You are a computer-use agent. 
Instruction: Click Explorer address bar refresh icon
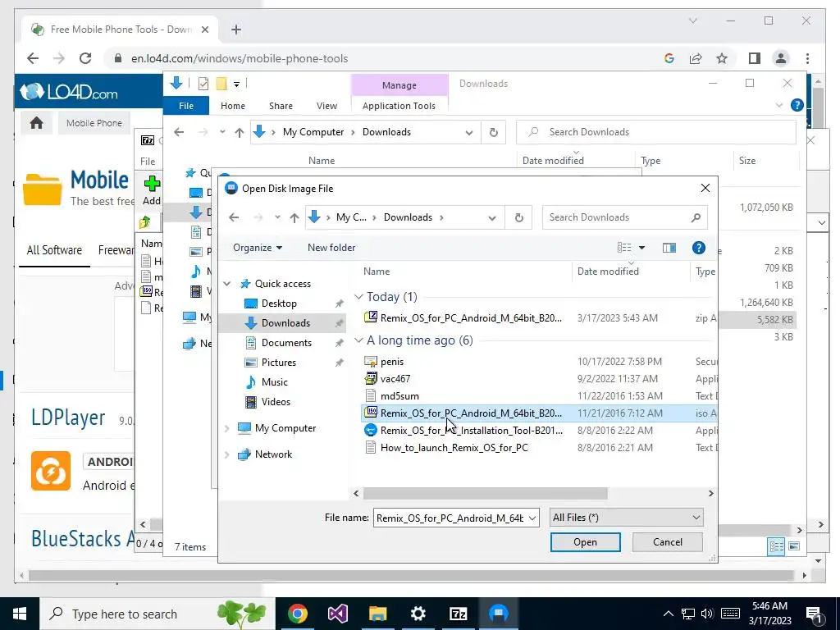[493, 132]
